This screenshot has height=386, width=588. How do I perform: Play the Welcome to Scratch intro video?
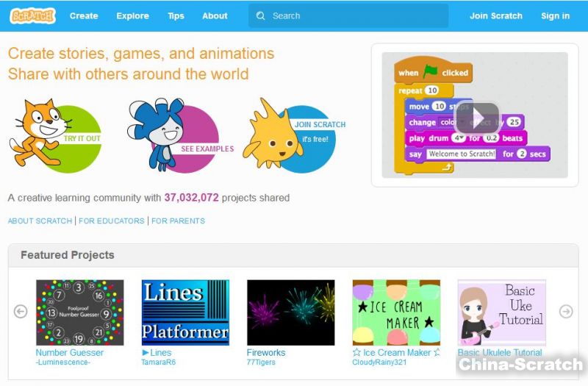[477, 118]
